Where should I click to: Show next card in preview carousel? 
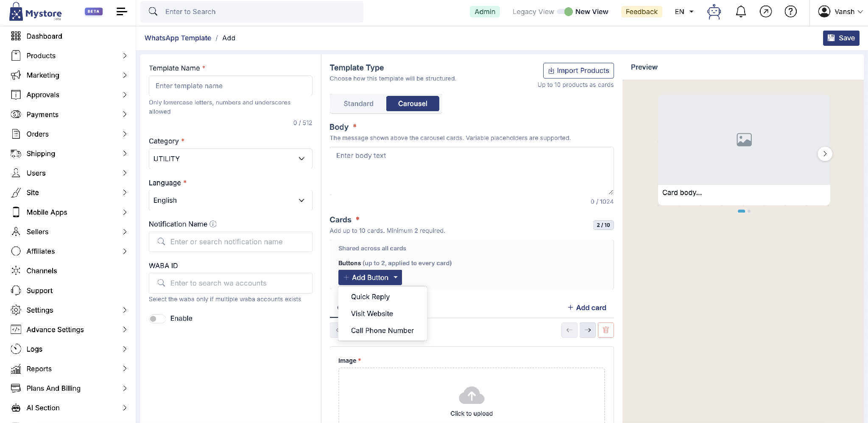(x=825, y=154)
